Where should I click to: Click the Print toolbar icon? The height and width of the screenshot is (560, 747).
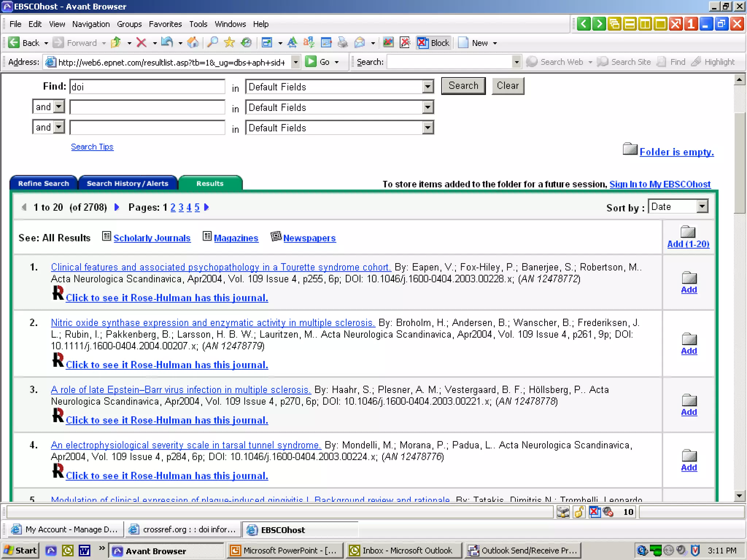[342, 43]
